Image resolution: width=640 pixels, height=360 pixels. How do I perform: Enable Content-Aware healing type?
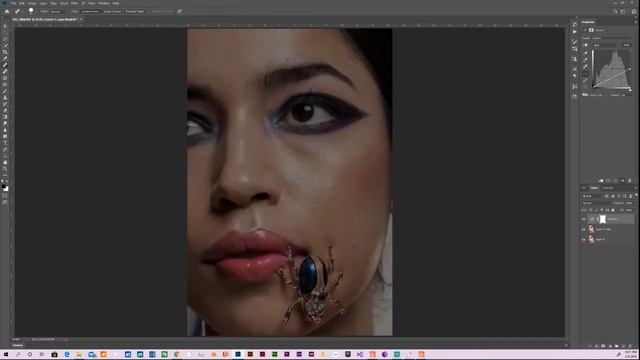tap(90, 11)
